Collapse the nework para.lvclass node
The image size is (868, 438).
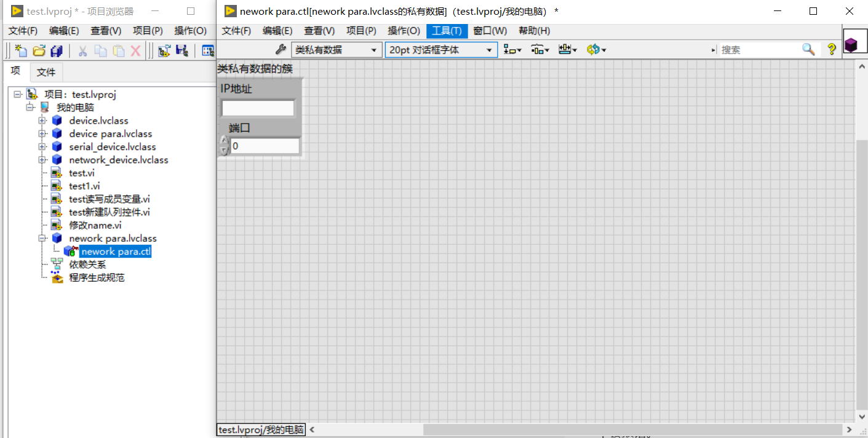(x=42, y=238)
